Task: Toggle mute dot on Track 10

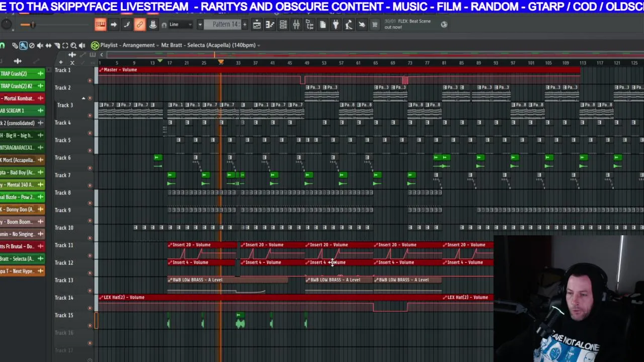Action: [90, 238]
